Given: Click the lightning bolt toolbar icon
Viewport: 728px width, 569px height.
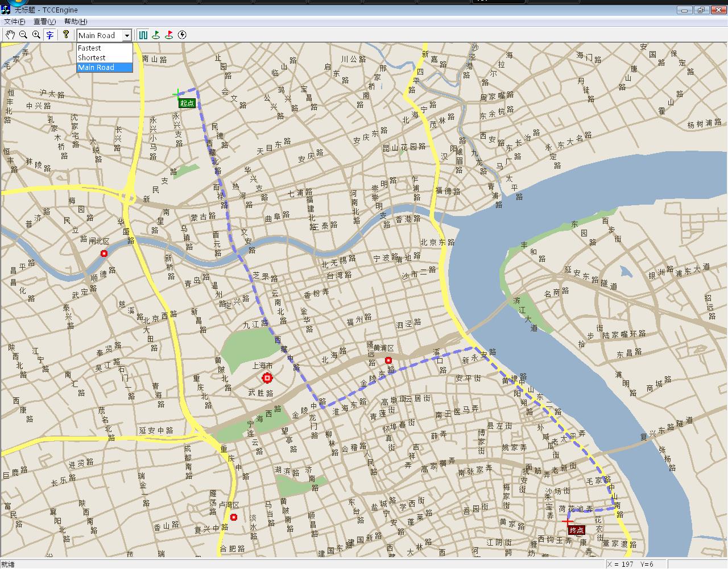Looking at the screenshot, I should pyautogui.click(x=182, y=35).
